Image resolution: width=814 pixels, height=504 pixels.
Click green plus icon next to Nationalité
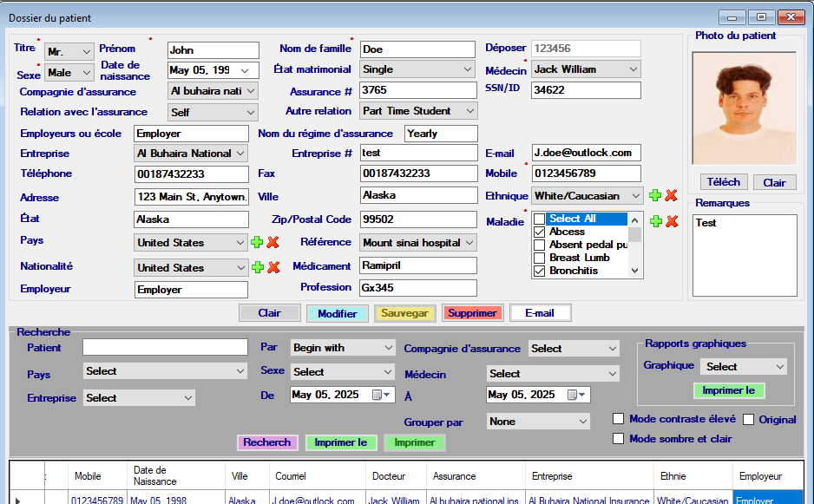[257, 267]
